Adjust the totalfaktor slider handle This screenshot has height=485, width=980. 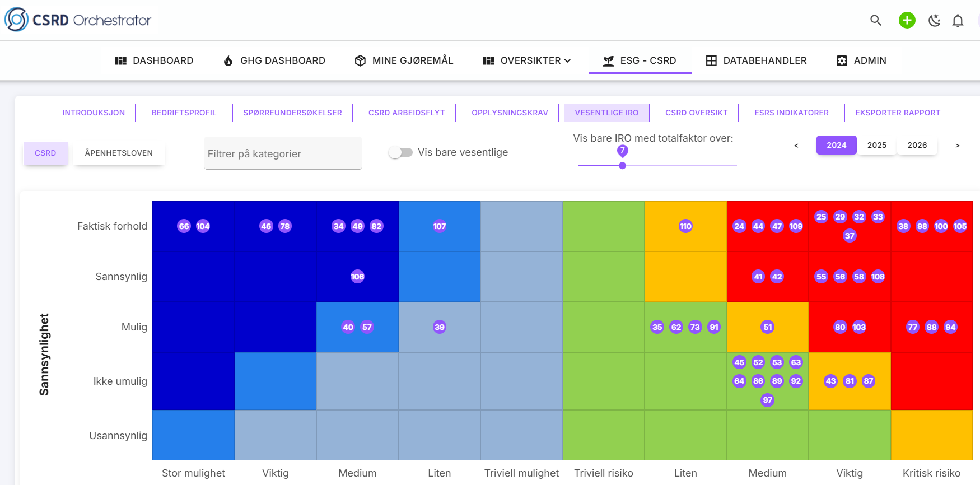coord(622,166)
